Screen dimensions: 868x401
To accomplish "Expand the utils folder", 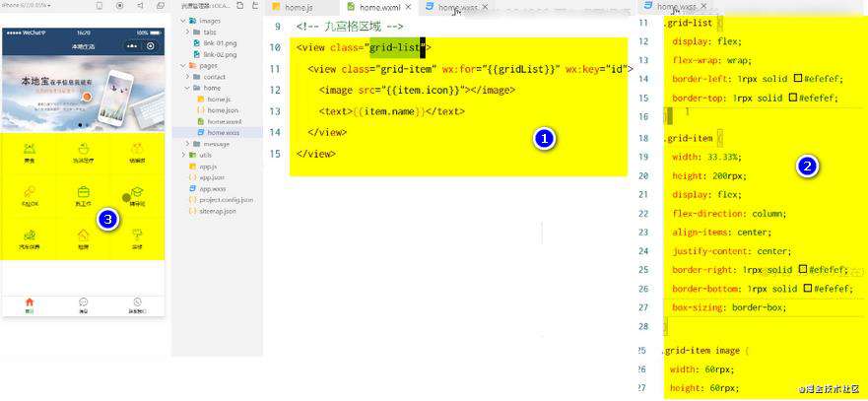I will coord(184,155).
